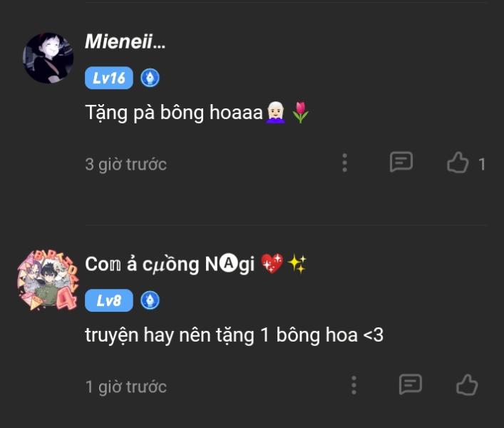
Task: Click the Lv16 level badge
Action: [x=109, y=78]
